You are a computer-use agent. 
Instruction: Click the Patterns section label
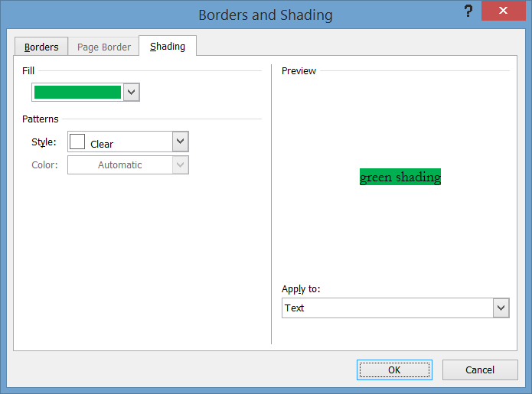coord(41,119)
